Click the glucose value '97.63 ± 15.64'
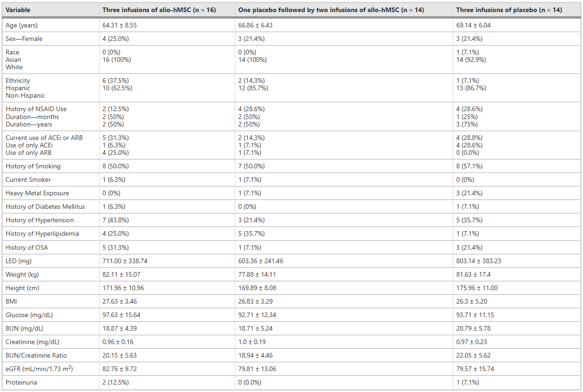Screen dimensions: 583x392 [121, 315]
